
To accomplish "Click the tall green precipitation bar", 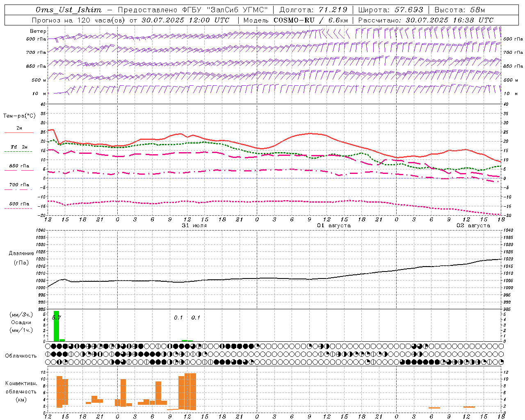I will click(x=57, y=326).
